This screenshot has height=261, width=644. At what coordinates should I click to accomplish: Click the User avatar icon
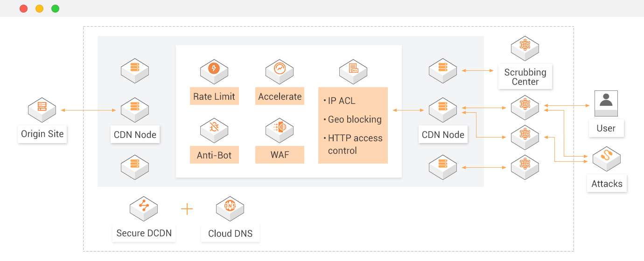(606, 103)
